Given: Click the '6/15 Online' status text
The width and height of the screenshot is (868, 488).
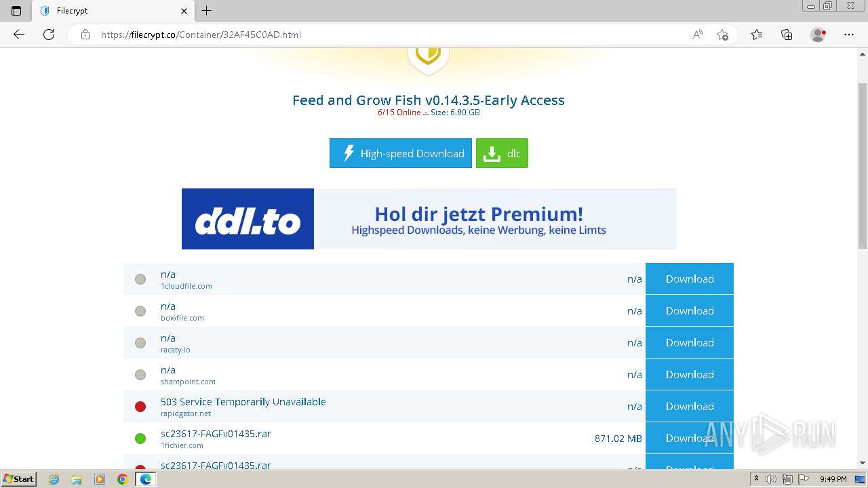Looking at the screenshot, I should pos(399,113).
